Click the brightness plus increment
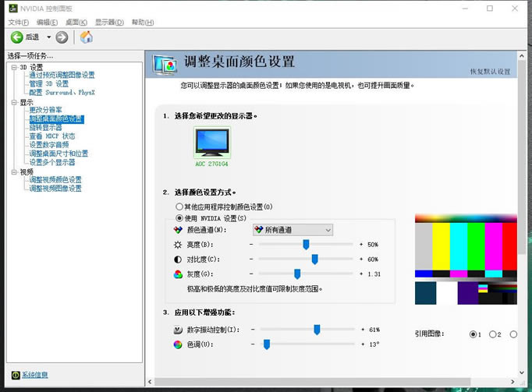The image size is (532, 392). coord(361,245)
